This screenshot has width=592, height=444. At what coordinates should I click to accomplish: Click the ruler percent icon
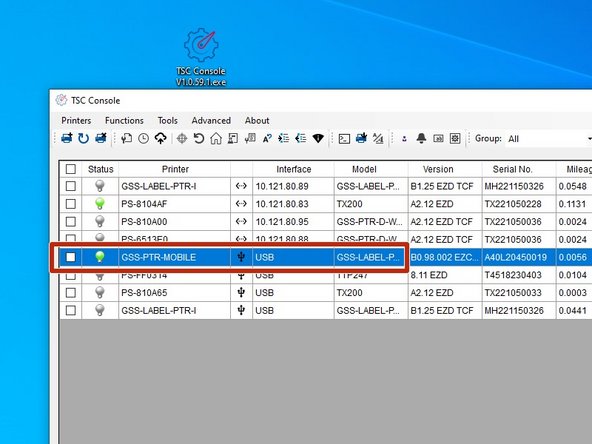pyautogui.click(x=378, y=139)
